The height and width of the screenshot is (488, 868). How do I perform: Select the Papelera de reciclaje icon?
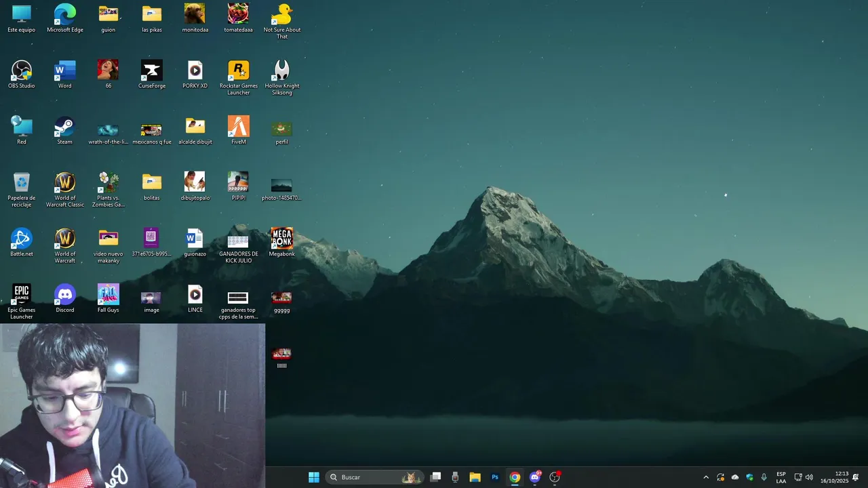[22, 190]
